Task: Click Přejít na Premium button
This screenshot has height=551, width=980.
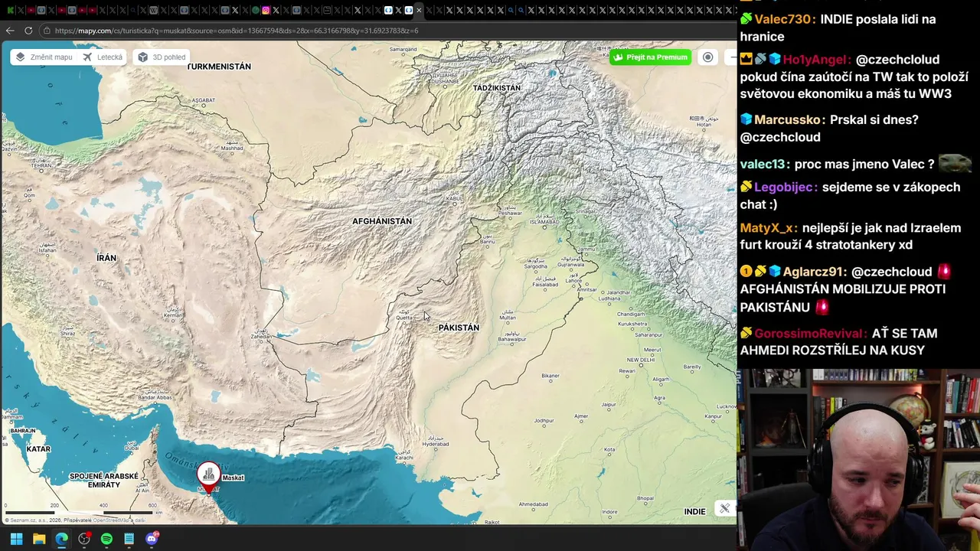Action: pyautogui.click(x=650, y=57)
